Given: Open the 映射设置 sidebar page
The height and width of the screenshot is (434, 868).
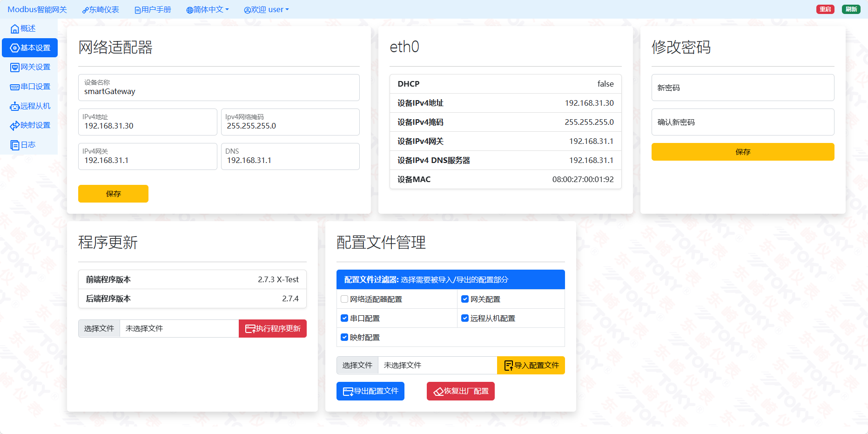Looking at the screenshot, I should [x=30, y=126].
